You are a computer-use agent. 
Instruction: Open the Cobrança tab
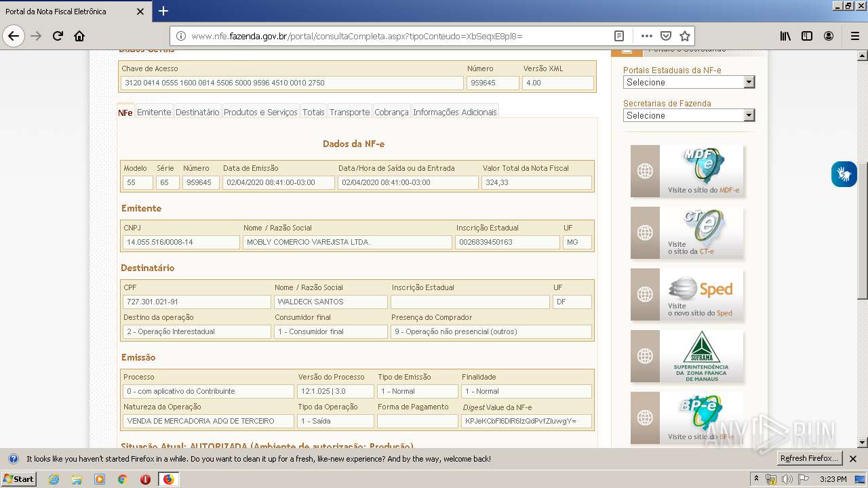pyautogui.click(x=391, y=112)
